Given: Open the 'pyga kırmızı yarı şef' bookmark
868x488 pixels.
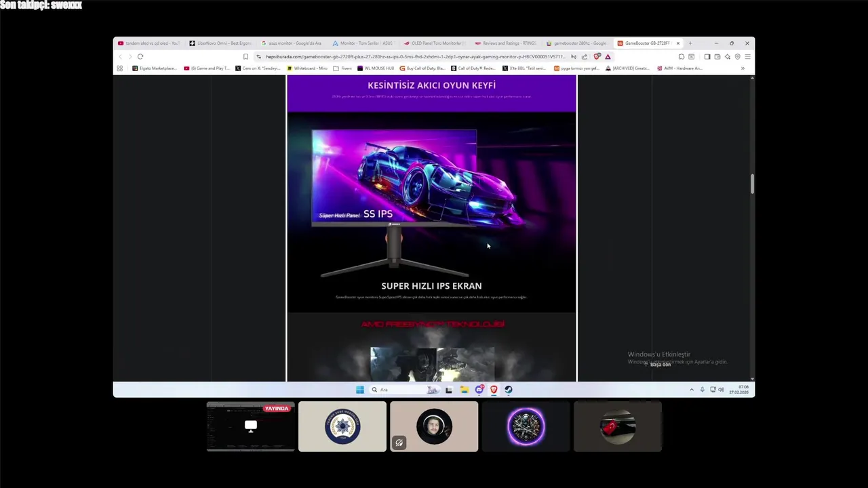Looking at the screenshot, I should pyautogui.click(x=576, y=68).
